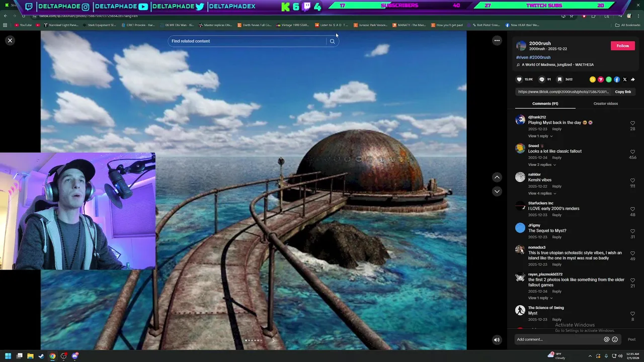Open the YouTube bookmark
The width and height of the screenshot is (644, 362).
[23, 25]
